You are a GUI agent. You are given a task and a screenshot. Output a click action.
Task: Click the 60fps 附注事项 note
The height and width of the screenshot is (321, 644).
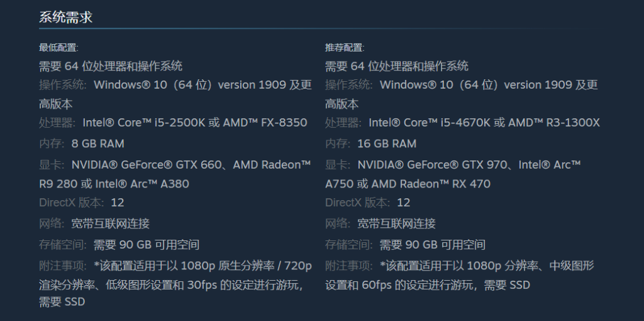coord(460,275)
